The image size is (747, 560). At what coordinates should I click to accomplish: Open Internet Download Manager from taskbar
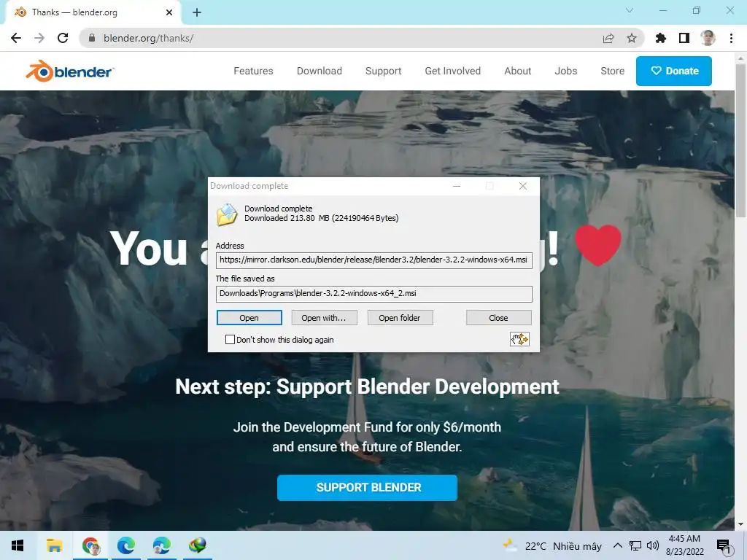pyautogui.click(x=198, y=545)
